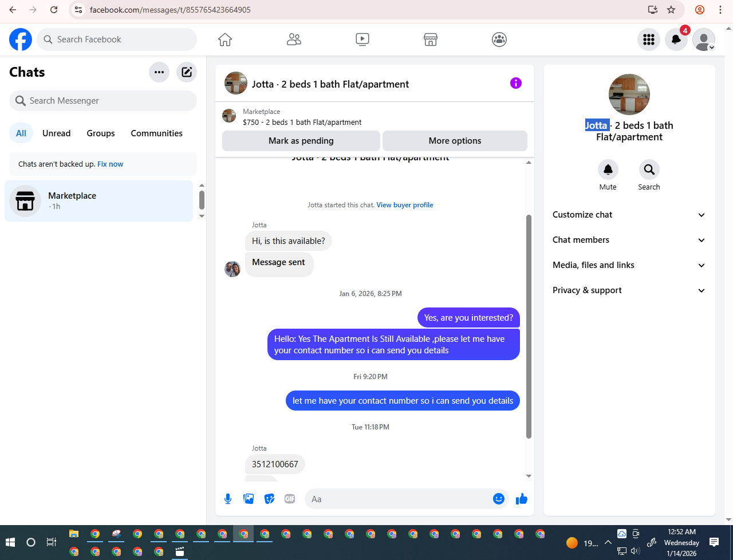Image resolution: width=733 pixels, height=560 pixels.
Task: Expand the Privacy & support section
Action: tap(629, 290)
